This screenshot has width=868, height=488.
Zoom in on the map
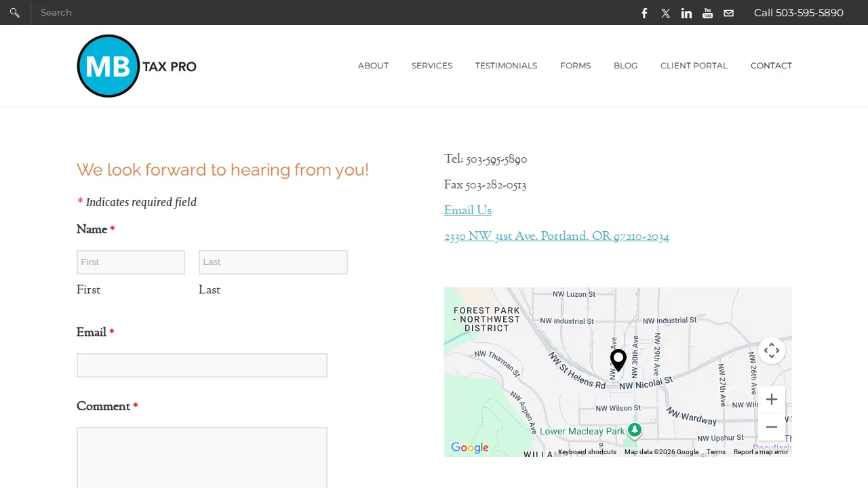[x=771, y=400]
